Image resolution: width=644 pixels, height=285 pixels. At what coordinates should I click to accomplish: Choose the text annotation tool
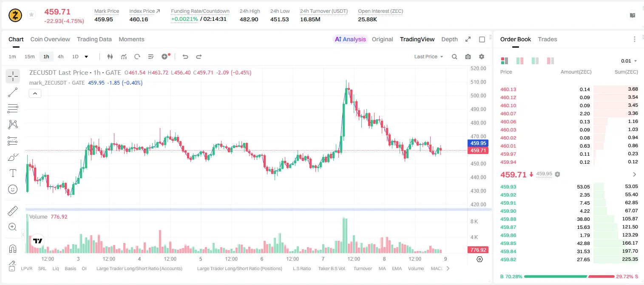point(13,173)
